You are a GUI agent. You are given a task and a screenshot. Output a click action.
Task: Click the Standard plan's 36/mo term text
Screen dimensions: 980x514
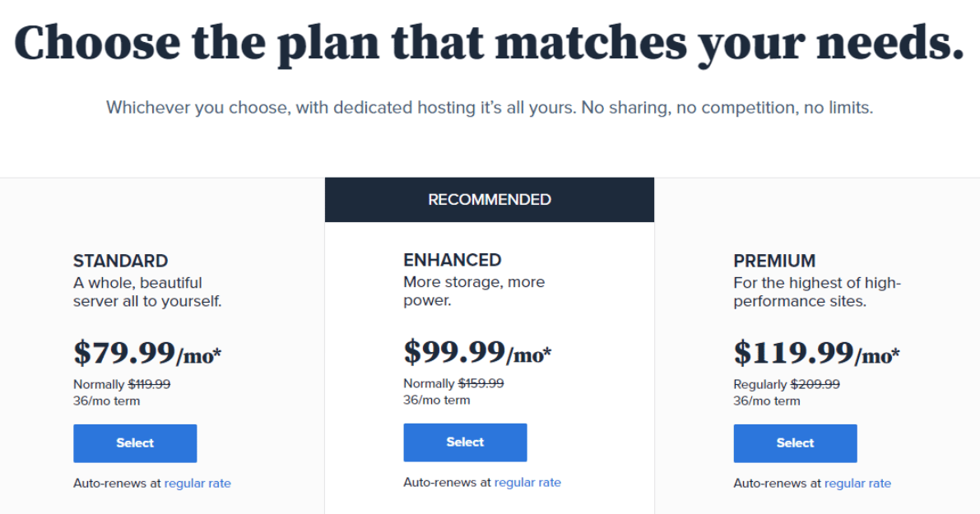tap(106, 401)
